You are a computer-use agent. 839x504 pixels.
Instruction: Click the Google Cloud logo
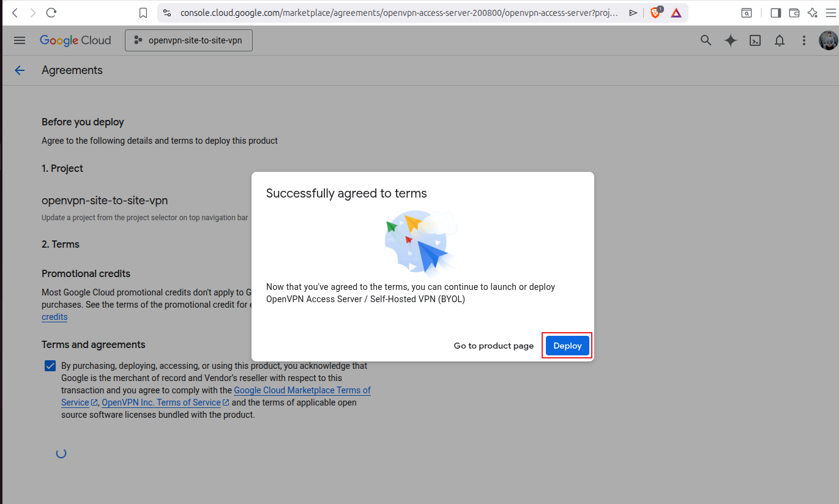pyautogui.click(x=75, y=40)
